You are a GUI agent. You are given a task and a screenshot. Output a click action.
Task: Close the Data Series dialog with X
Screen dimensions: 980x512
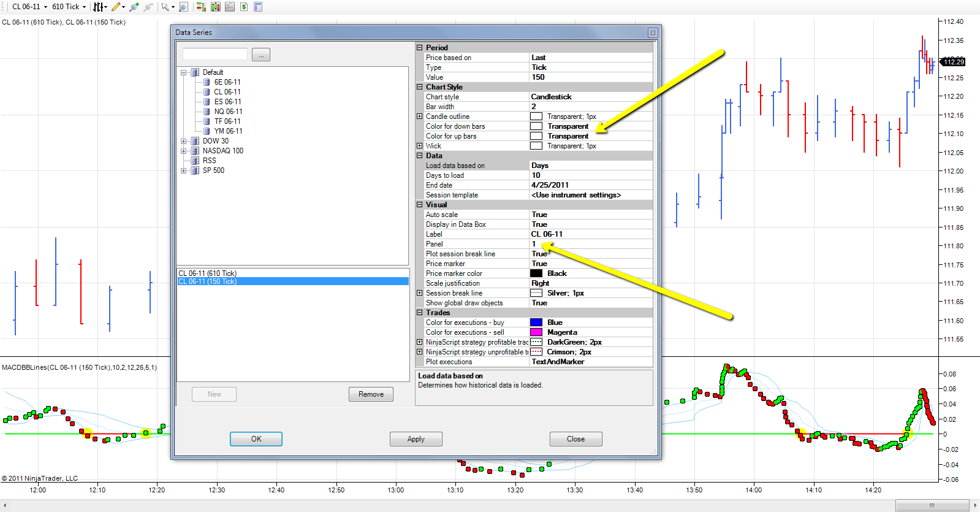click(653, 32)
